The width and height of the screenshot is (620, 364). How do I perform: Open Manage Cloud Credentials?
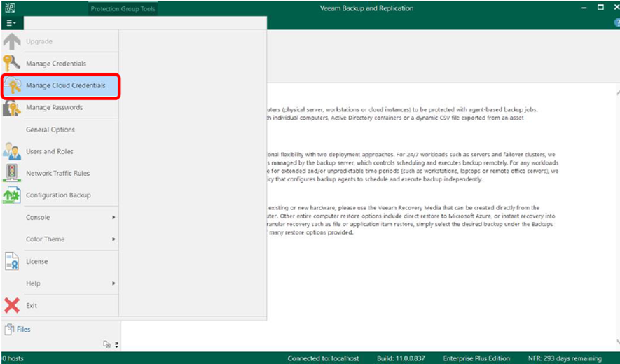(60, 85)
